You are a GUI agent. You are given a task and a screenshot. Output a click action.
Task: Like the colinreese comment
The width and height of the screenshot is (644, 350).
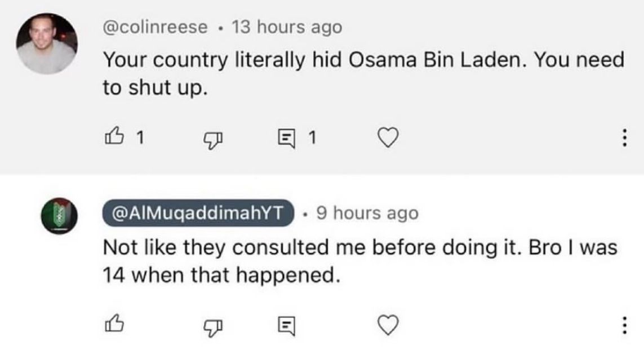[114, 137]
